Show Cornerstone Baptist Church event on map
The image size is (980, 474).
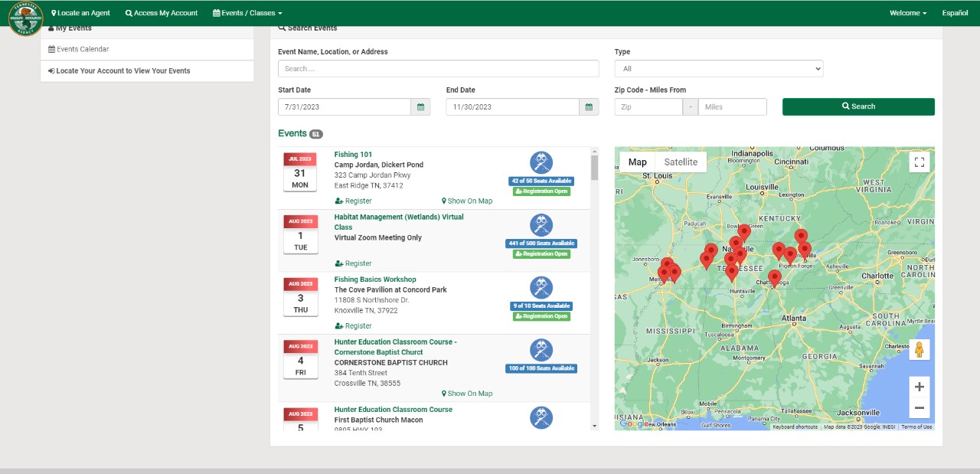[467, 394]
